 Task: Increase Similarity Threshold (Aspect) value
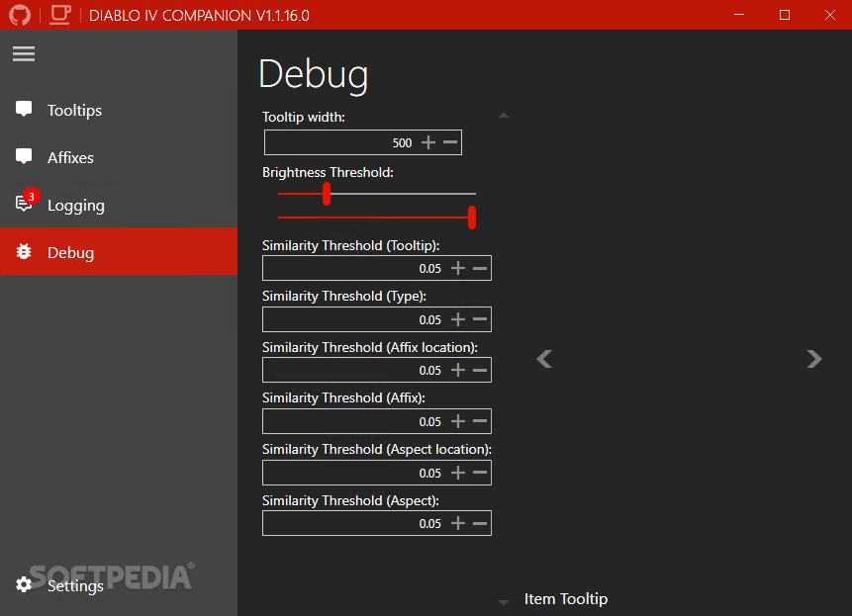click(x=458, y=523)
